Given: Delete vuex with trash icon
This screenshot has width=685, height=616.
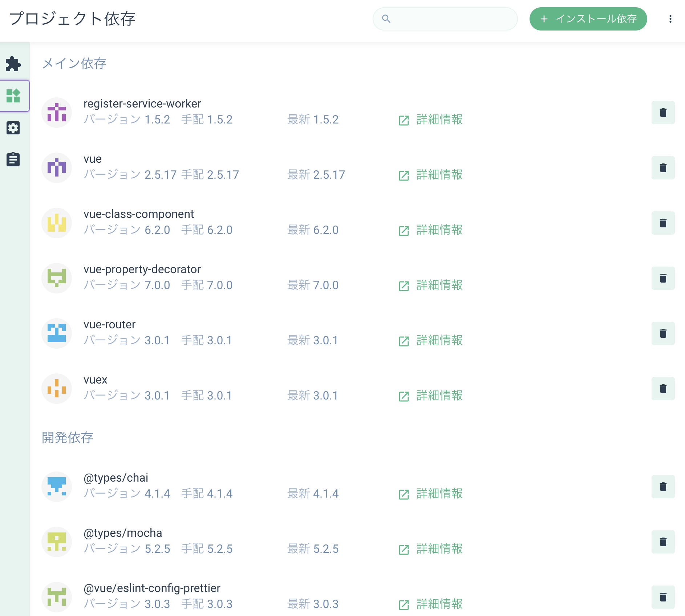Looking at the screenshot, I should (663, 389).
